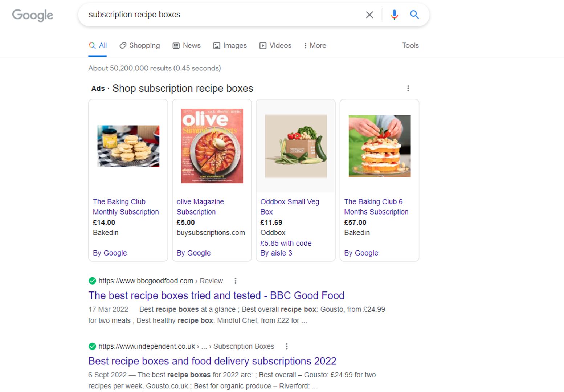Clear the search box with X icon

point(369,15)
